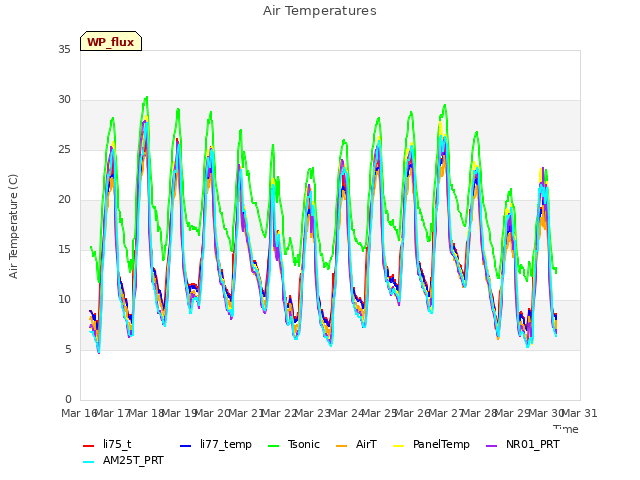Toggle AirT series in legend
640x480 pixels.
pyautogui.click(x=356, y=444)
